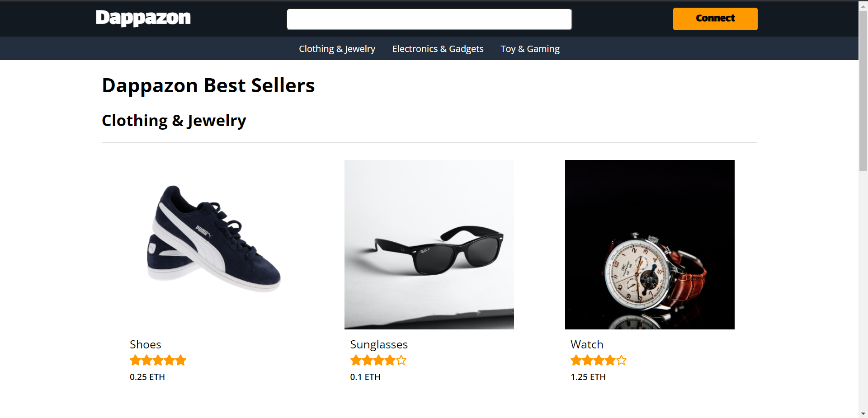
Task: Click the first star under Watch
Action: (x=576, y=360)
